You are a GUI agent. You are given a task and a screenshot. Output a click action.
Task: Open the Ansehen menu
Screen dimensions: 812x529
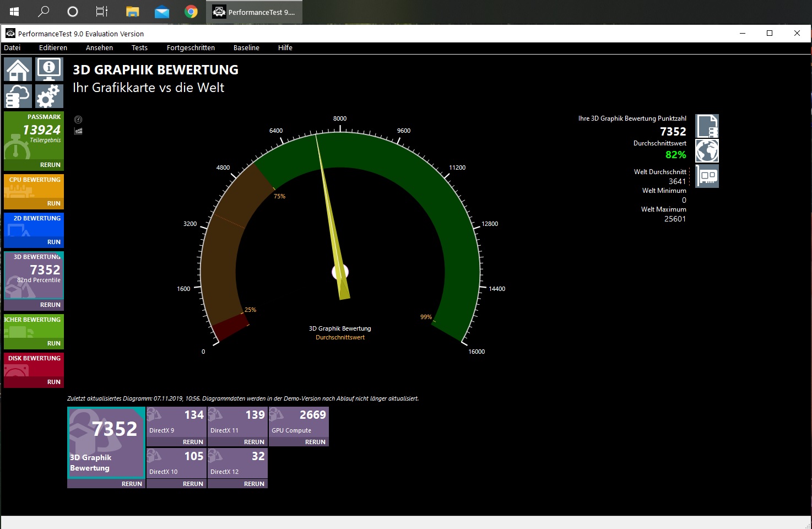[99, 48]
